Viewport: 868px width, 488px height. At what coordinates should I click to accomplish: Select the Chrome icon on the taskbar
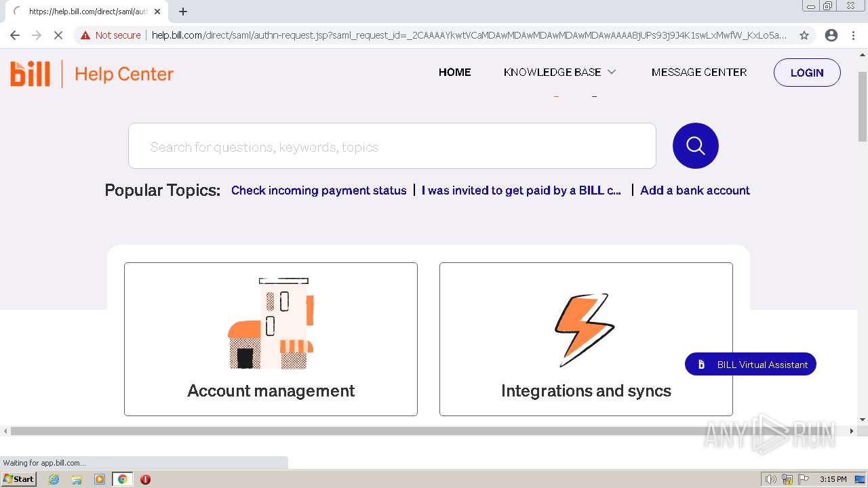click(x=122, y=479)
